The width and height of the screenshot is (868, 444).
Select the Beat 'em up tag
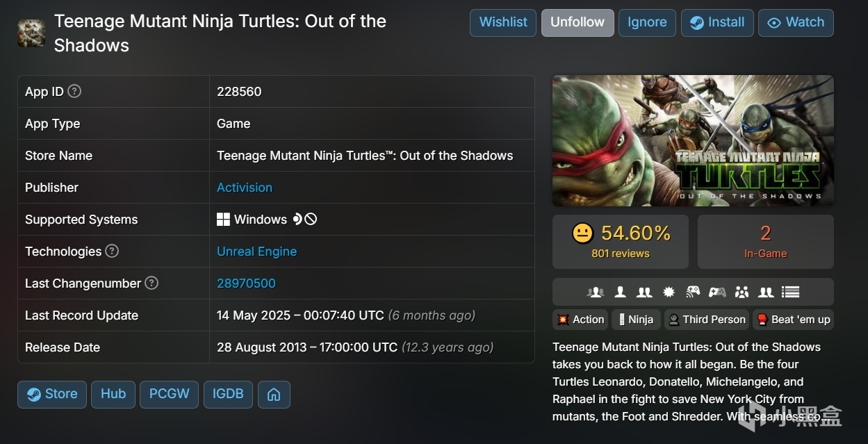(793, 320)
